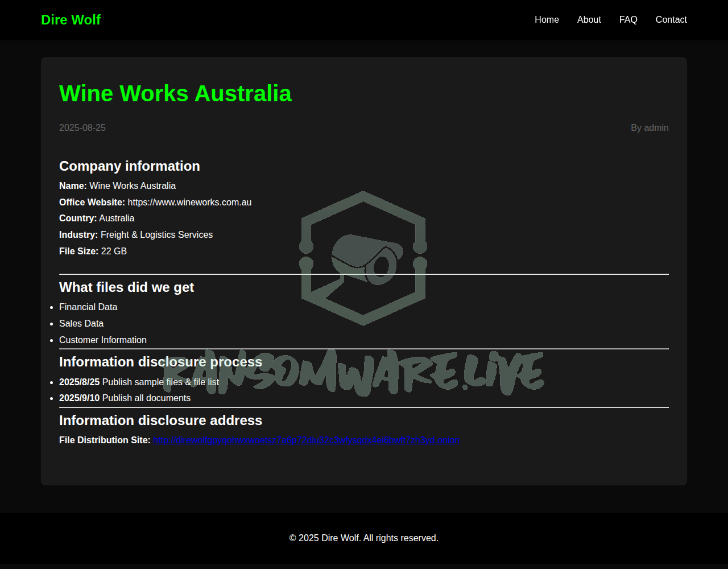
Task: Click the Wine Works Australia title
Action: point(175,93)
